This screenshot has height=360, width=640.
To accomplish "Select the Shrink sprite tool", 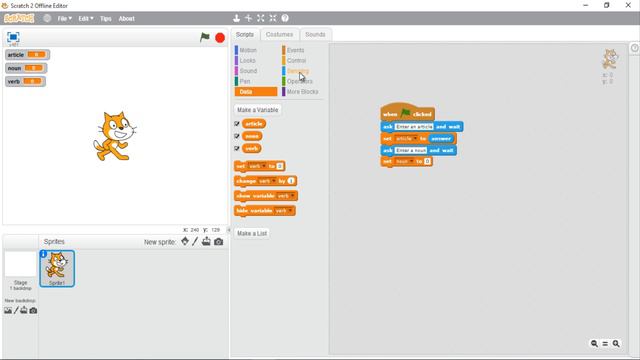I will [x=273, y=18].
